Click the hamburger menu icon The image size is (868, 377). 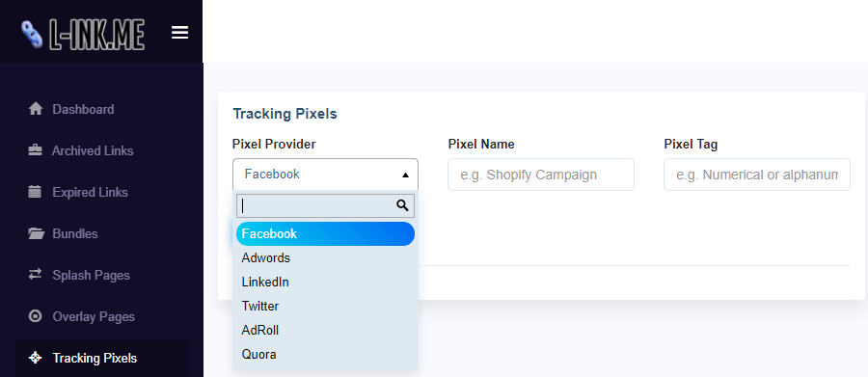click(180, 33)
